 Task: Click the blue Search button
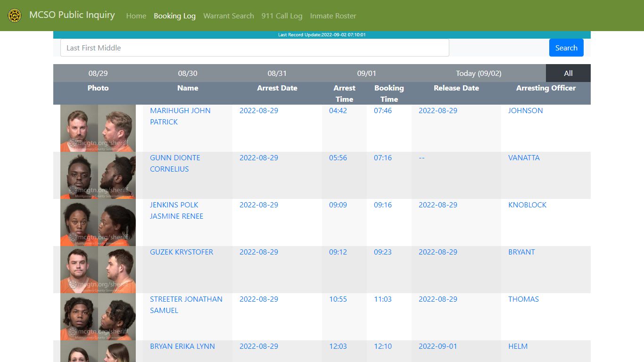coord(566,48)
